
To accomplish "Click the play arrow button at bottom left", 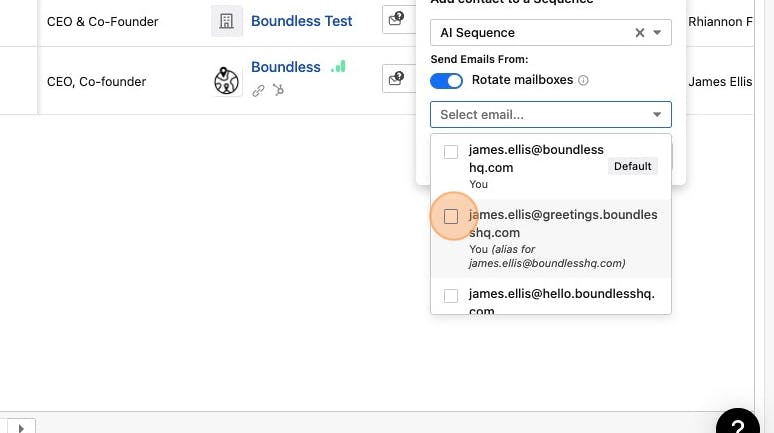I will pos(21,428).
